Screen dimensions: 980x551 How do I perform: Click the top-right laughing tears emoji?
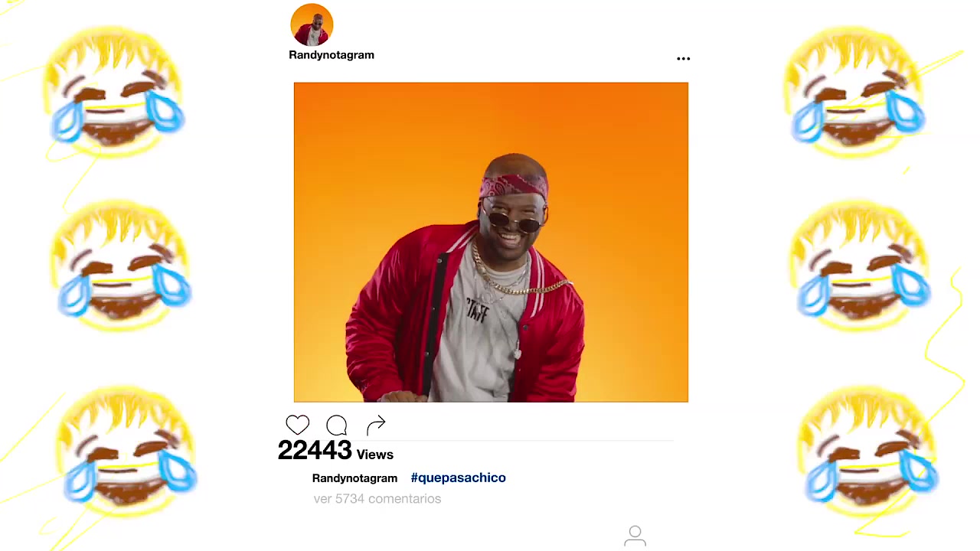[854, 92]
